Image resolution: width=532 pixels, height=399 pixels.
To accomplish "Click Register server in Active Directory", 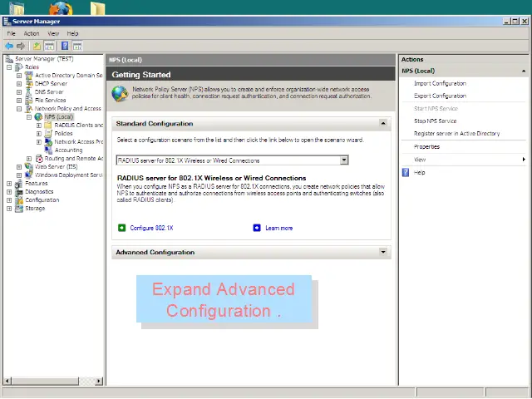I will tap(456, 133).
